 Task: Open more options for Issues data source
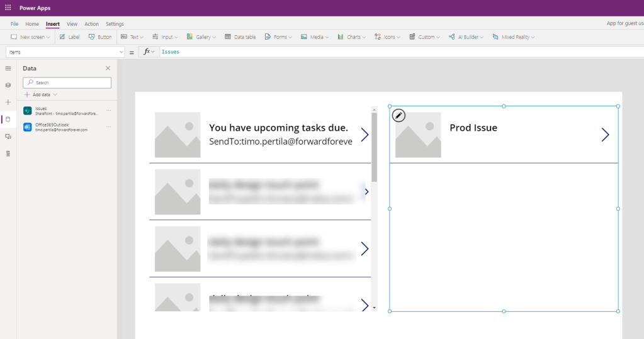108,110
